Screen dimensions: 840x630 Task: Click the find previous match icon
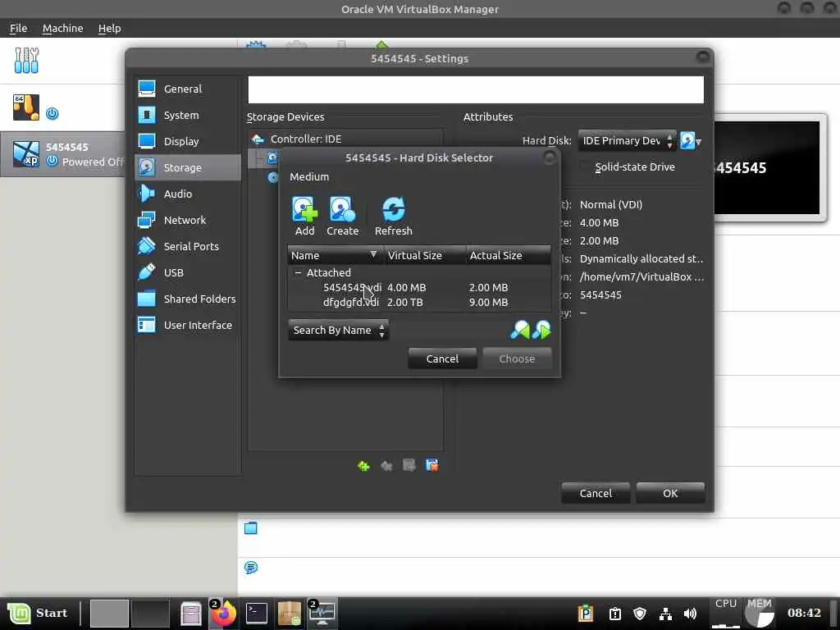pos(519,330)
